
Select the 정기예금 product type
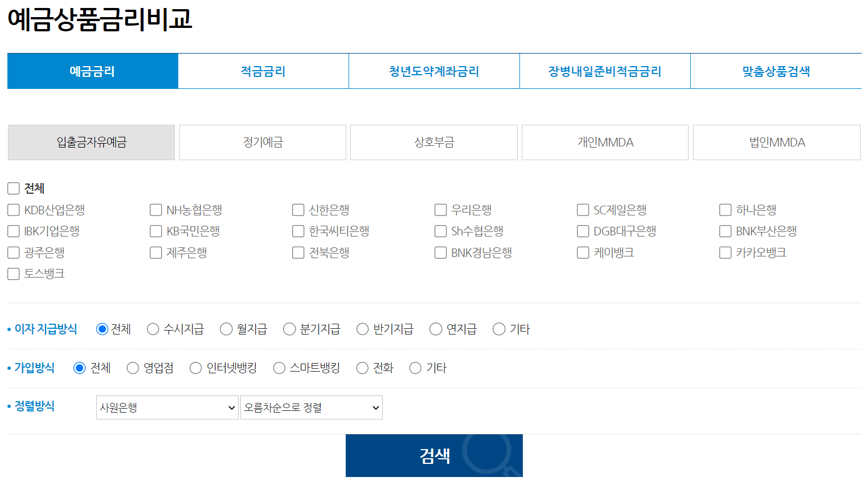coord(263,142)
